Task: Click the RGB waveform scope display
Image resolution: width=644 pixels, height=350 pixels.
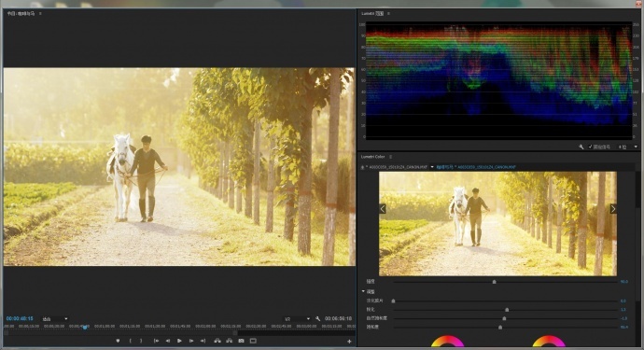Action: click(x=498, y=80)
